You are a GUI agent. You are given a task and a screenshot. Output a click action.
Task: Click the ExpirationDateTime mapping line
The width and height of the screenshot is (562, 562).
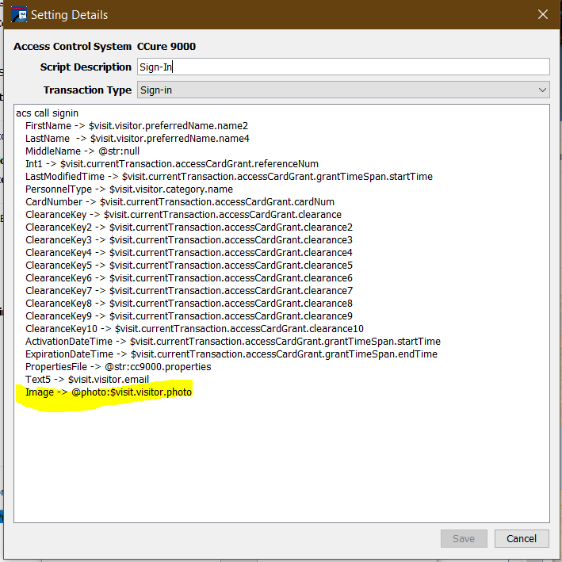coord(231,354)
